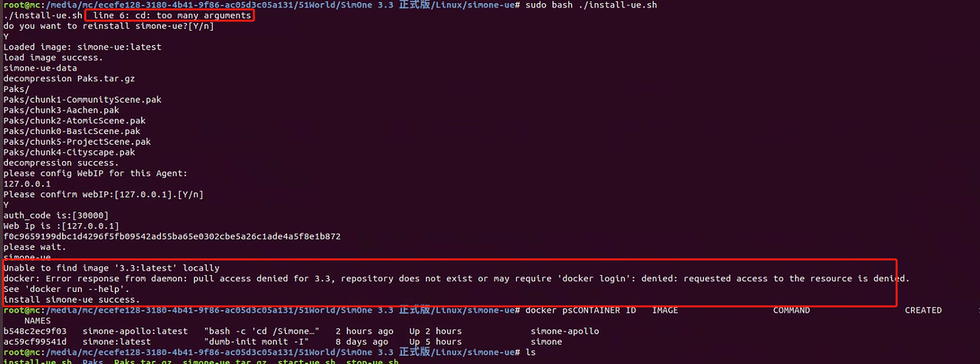This screenshot has height=364, width=980.
Task: Click the 'IMAGE' column header
Action: [665, 310]
